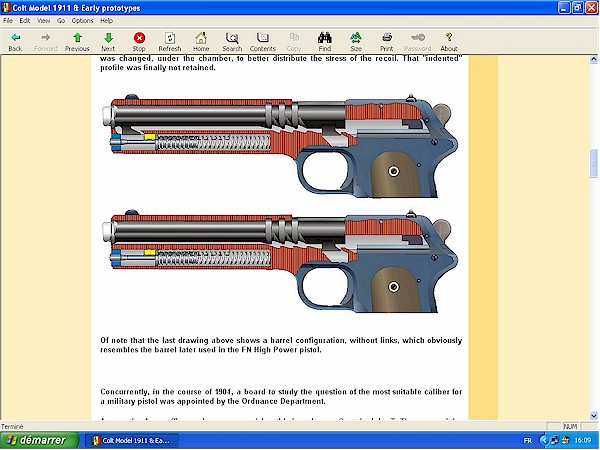Print the current page
600x450 pixels.
[386, 42]
